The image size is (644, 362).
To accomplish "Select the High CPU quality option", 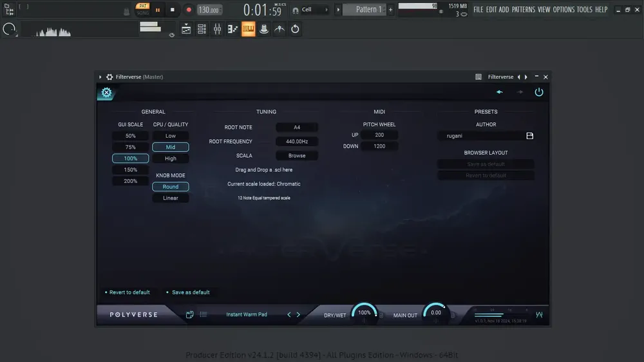I will [171, 158].
